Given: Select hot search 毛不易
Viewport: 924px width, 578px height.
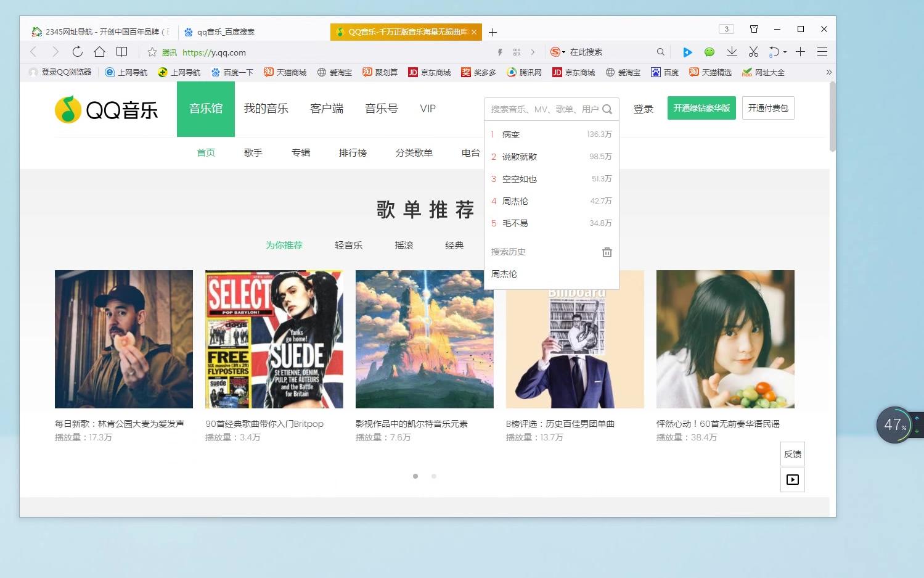Looking at the screenshot, I should (x=552, y=223).
